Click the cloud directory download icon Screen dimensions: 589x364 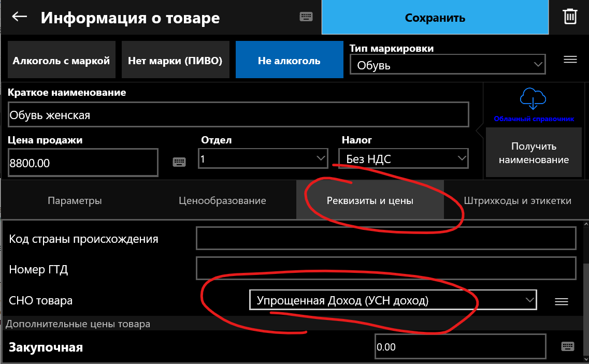534,98
